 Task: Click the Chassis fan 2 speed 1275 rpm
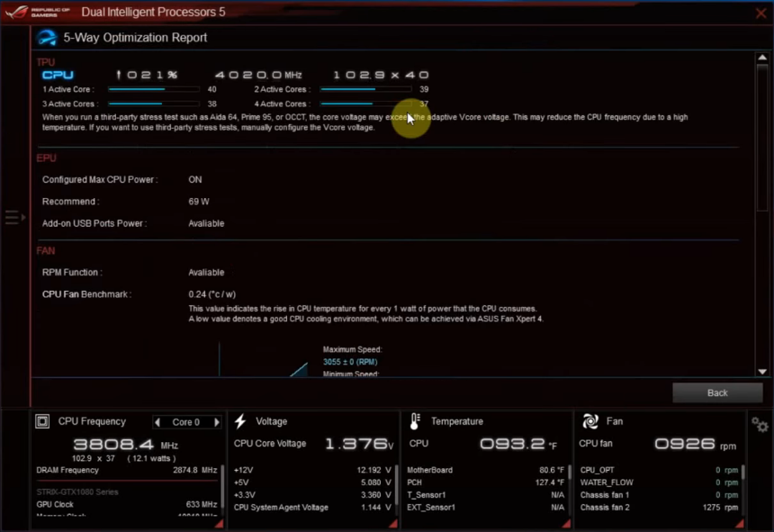click(720, 507)
